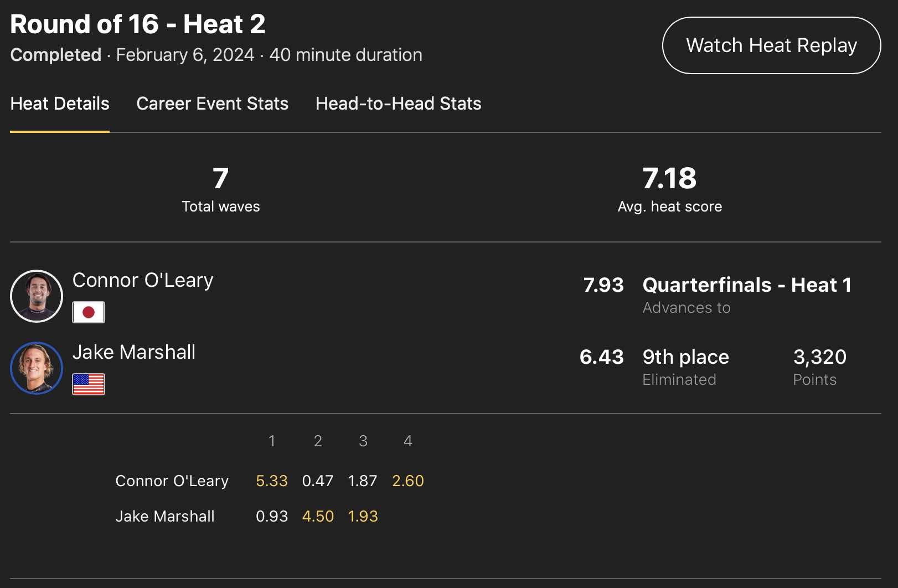898x588 pixels.
Task: Click Connor O'Leary's profile photo
Action: coord(37,296)
